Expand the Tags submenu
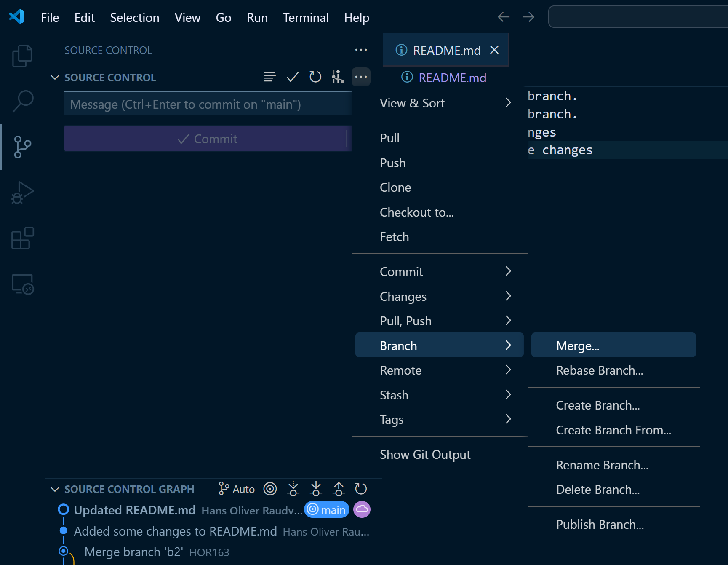This screenshot has width=728, height=565. coord(439,419)
